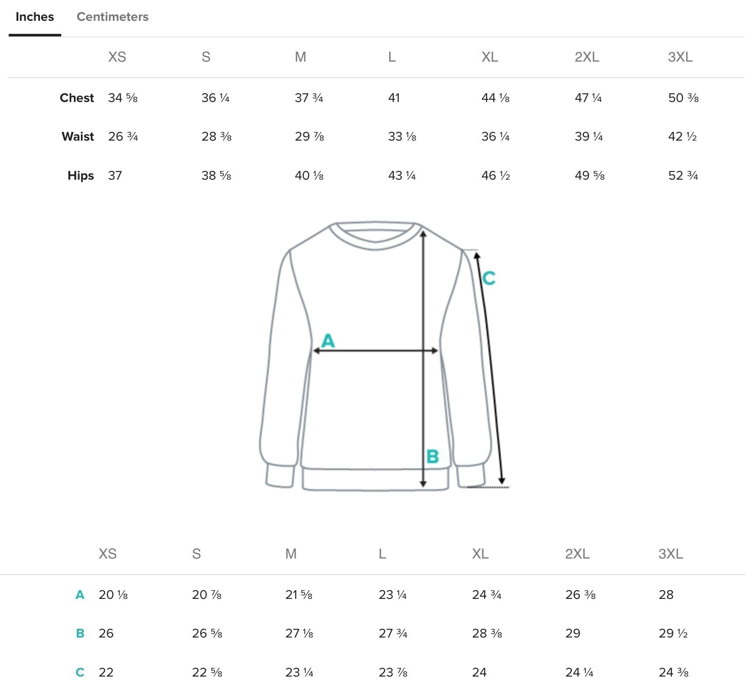Click teal A row label in garment table
The image size is (752, 700).
tap(80, 595)
